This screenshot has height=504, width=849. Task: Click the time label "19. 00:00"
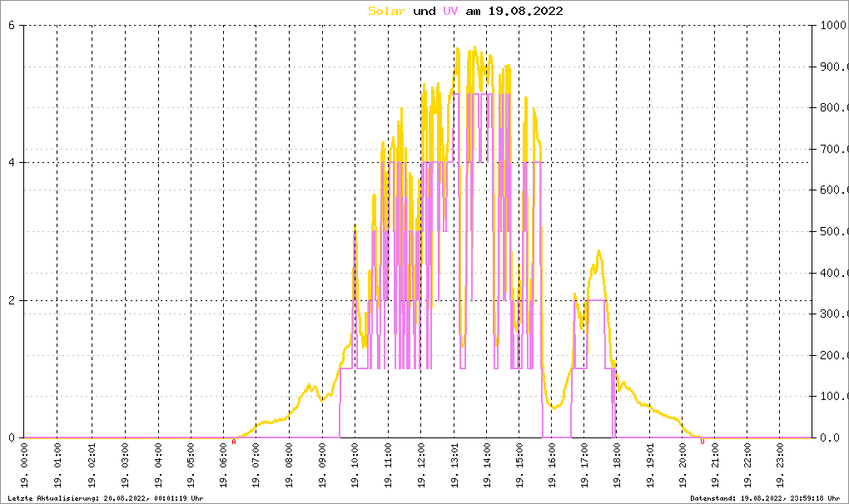(24, 466)
